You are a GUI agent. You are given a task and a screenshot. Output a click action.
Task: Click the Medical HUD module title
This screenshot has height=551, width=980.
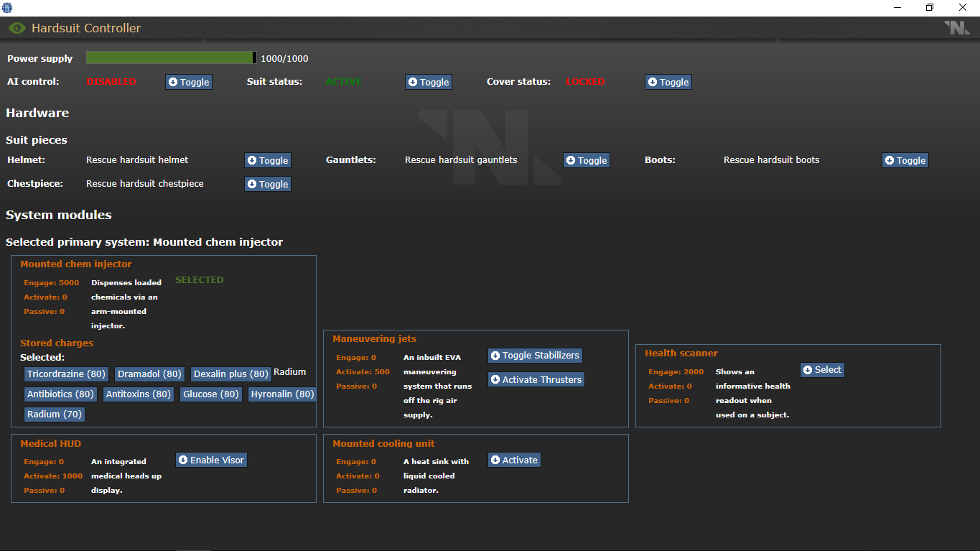(50, 443)
